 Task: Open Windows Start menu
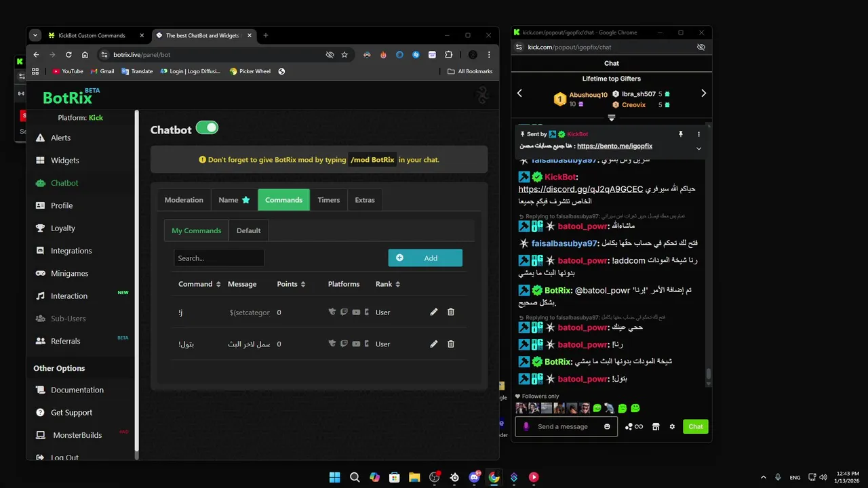pos(335,477)
